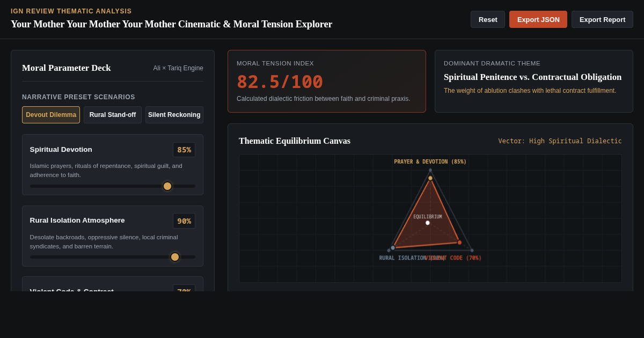644x338 pixels.
Task: Click the IGN Review Thematic Analysis label
Action: tap(71, 11)
